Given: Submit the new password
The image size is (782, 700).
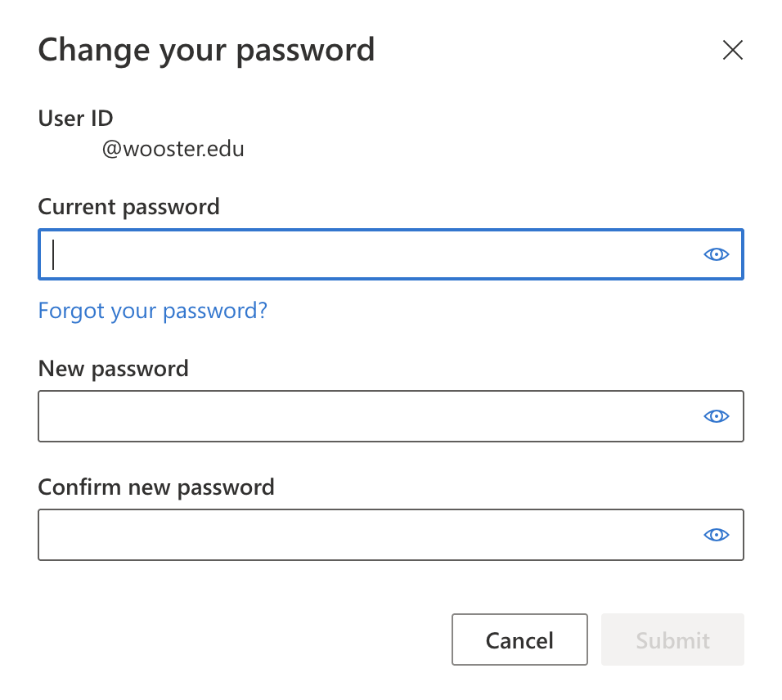Looking at the screenshot, I should click(x=672, y=639).
